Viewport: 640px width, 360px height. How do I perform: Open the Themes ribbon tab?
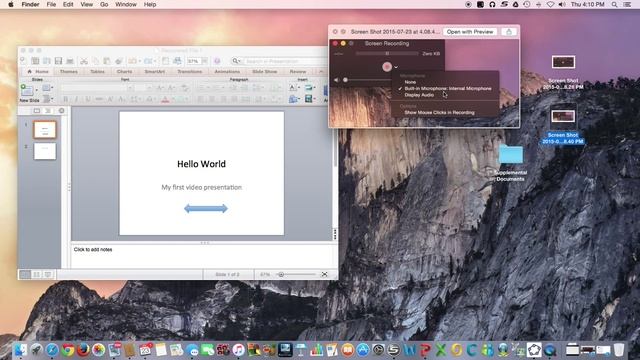tap(69, 72)
